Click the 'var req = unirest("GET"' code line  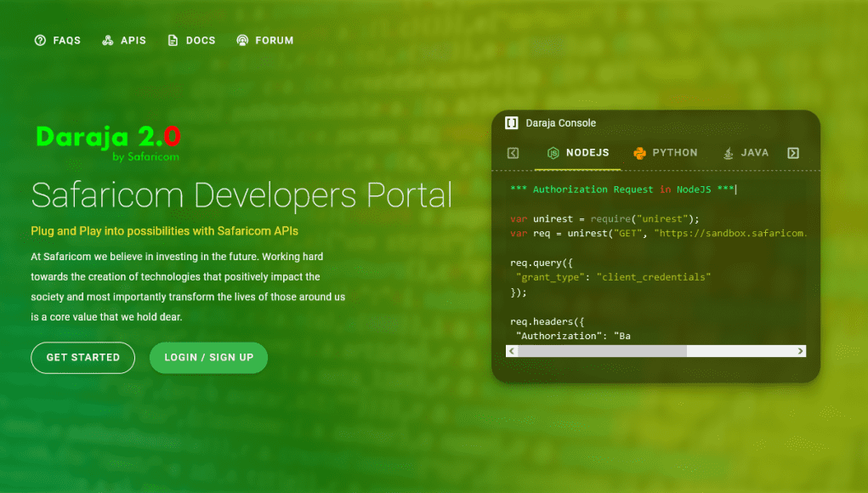(x=658, y=233)
